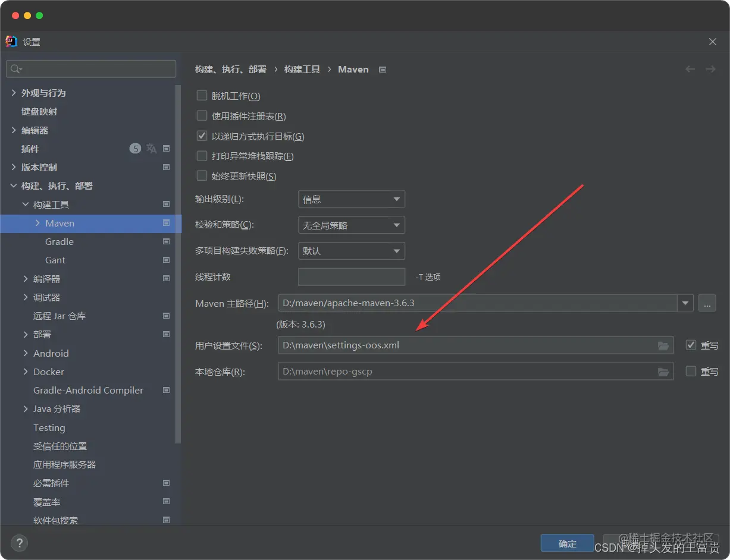Uncheck 以递归方式执行目标 checkbox
Screen dimensions: 730x560
(202, 136)
